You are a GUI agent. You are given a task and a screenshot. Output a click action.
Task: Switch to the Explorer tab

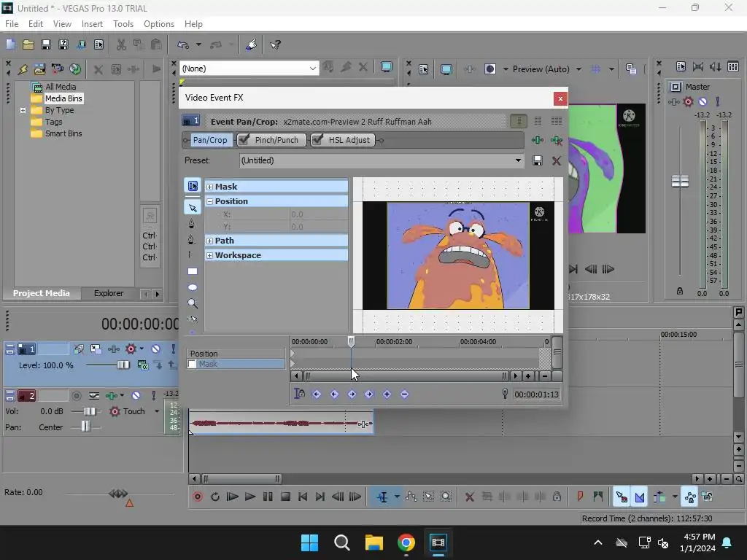click(108, 293)
